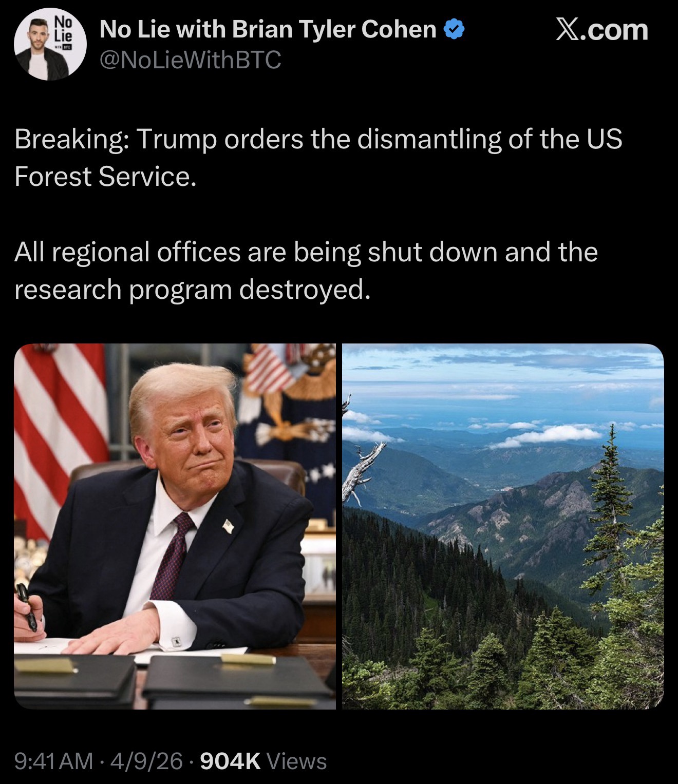Click the blue verified checkmark badge
The image size is (678, 784).
click(x=454, y=30)
